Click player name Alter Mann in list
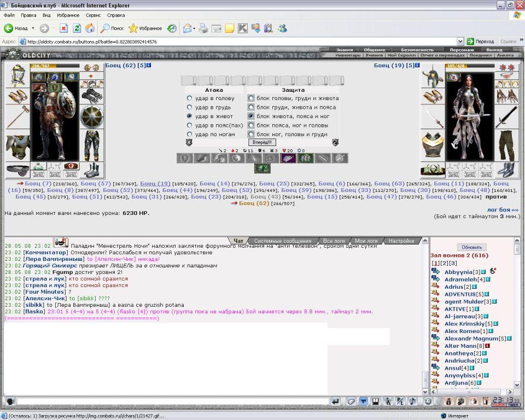Viewport: 525px width, 420px height. coord(460,346)
